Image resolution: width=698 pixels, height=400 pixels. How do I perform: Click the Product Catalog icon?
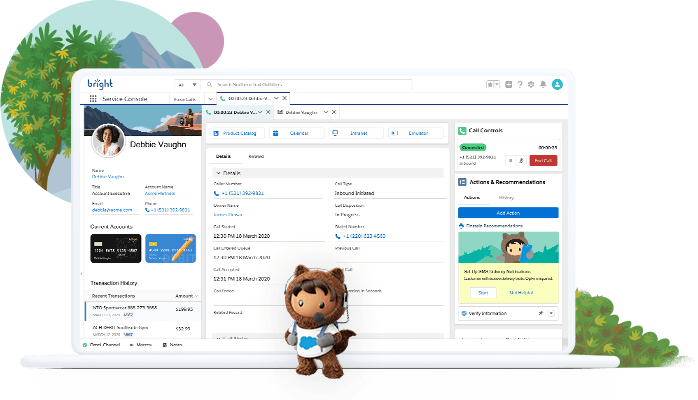(x=216, y=133)
